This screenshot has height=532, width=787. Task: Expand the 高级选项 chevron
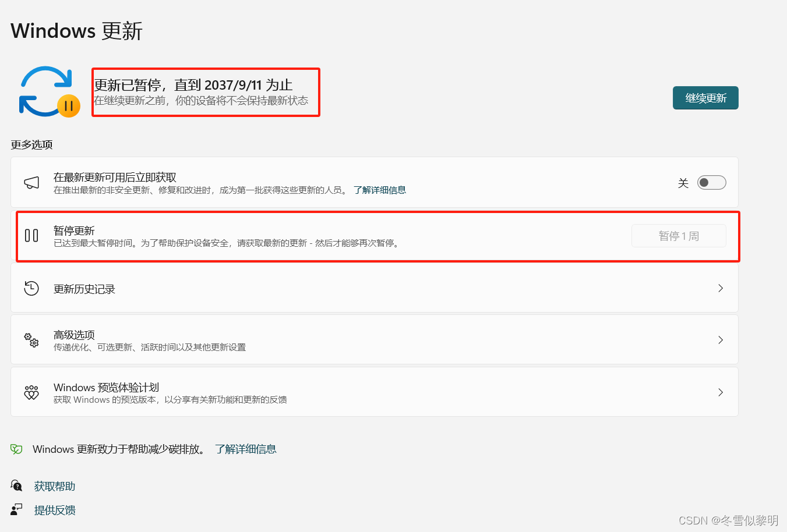[x=721, y=340]
